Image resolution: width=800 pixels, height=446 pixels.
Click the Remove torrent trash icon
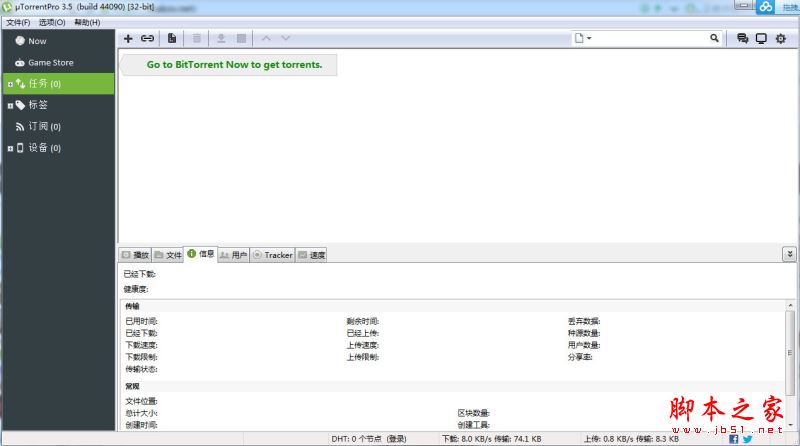pos(196,38)
